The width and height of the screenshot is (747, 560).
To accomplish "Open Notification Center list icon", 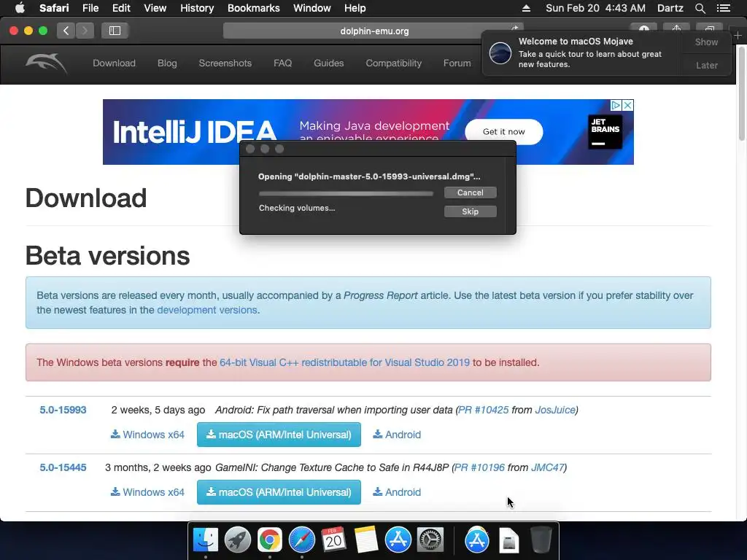I will 723,8.
